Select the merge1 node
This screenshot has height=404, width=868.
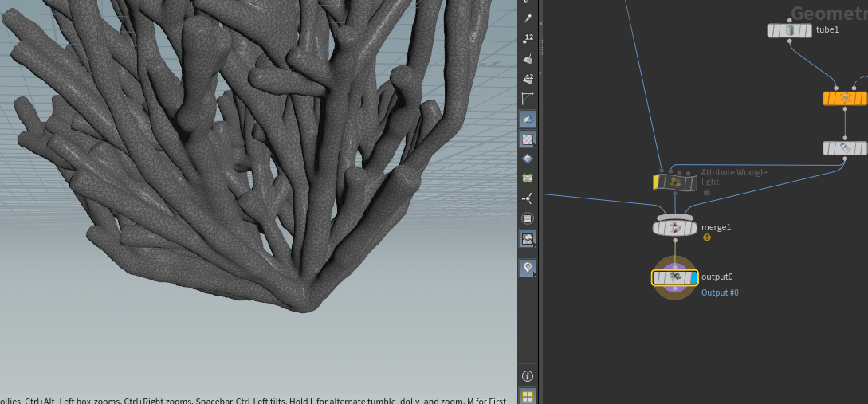[675, 227]
